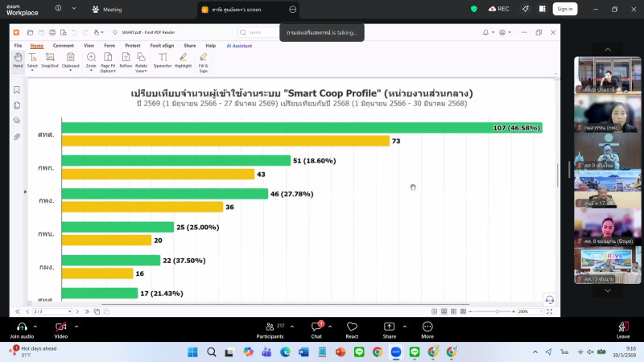Click the Reflow icon in ribbon
The image size is (644, 362).
[126, 60]
